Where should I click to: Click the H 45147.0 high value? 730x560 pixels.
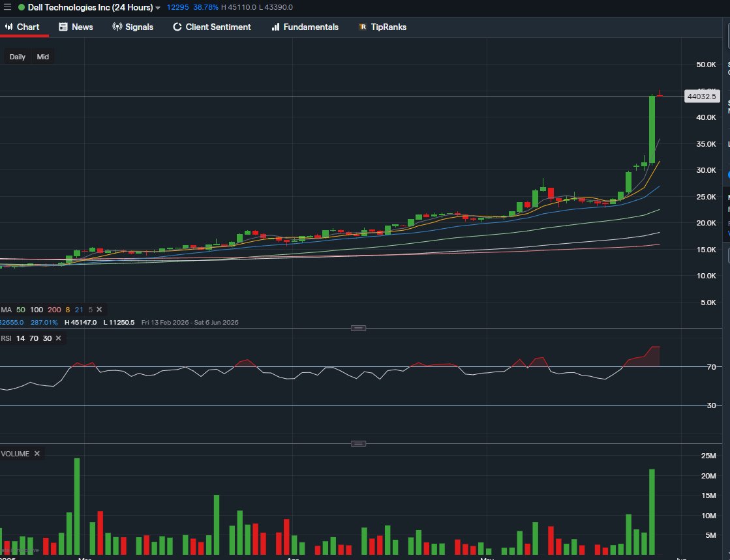tap(80, 322)
